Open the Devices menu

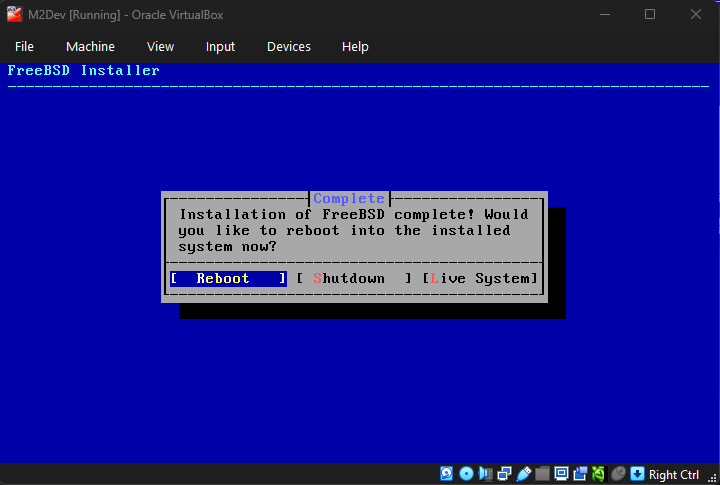coord(288,47)
